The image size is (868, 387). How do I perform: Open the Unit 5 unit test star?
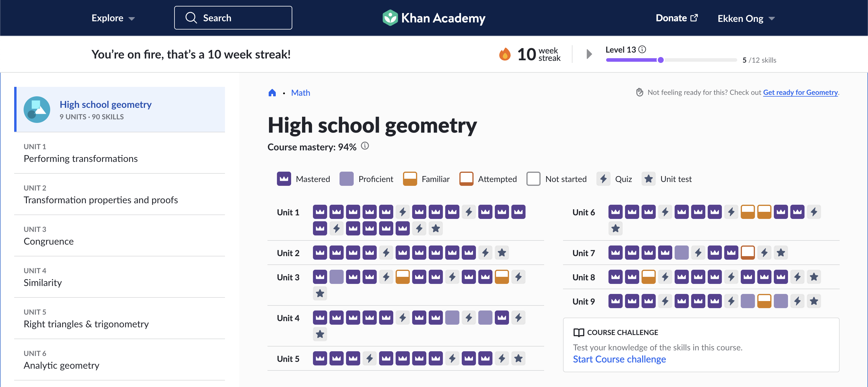pyautogui.click(x=518, y=358)
